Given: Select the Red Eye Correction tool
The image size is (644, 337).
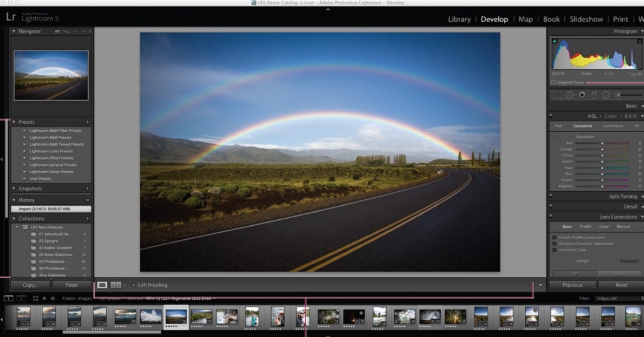Looking at the screenshot, I should point(582,95).
